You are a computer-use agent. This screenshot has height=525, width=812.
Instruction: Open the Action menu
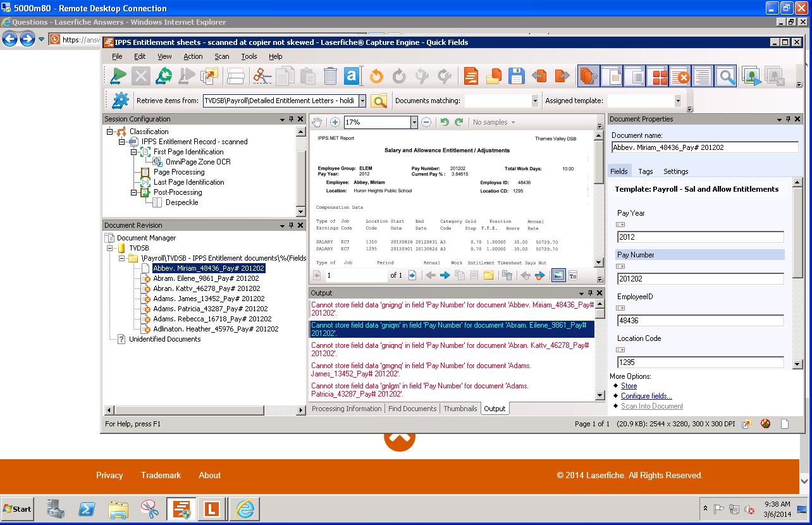pyautogui.click(x=193, y=56)
